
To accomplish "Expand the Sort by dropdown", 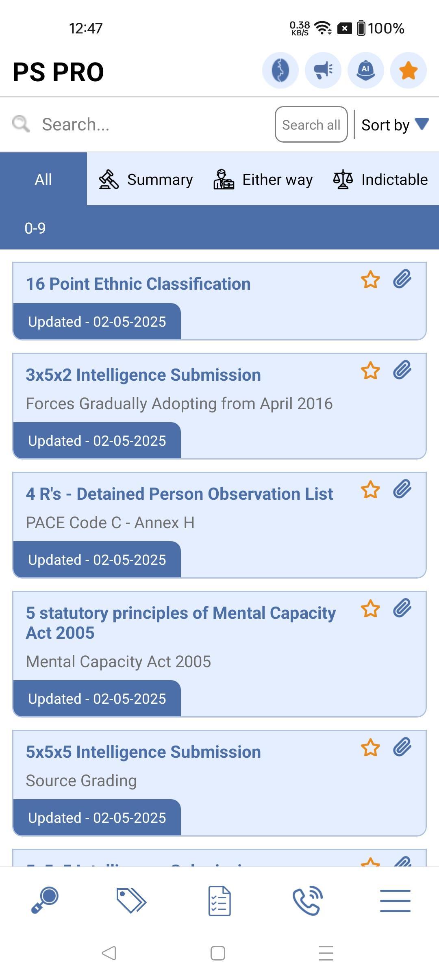I will click(395, 125).
